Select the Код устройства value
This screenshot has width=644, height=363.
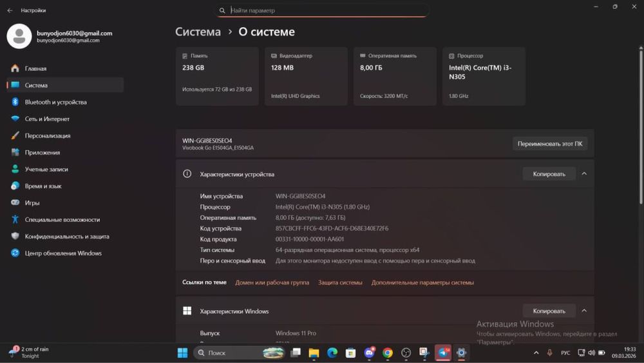click(332, 228)
